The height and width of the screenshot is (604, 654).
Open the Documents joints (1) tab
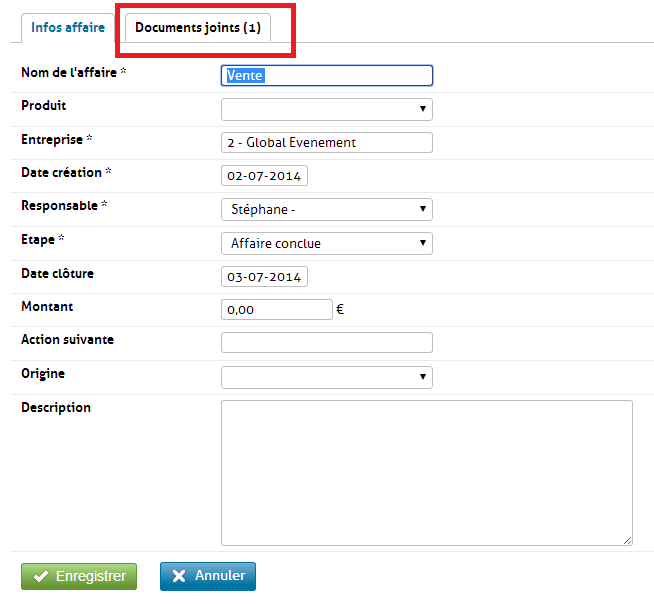pos(198,27)
